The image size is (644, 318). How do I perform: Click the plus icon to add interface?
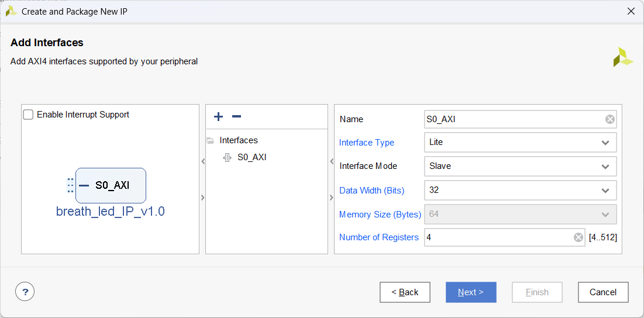coord(219,116)
